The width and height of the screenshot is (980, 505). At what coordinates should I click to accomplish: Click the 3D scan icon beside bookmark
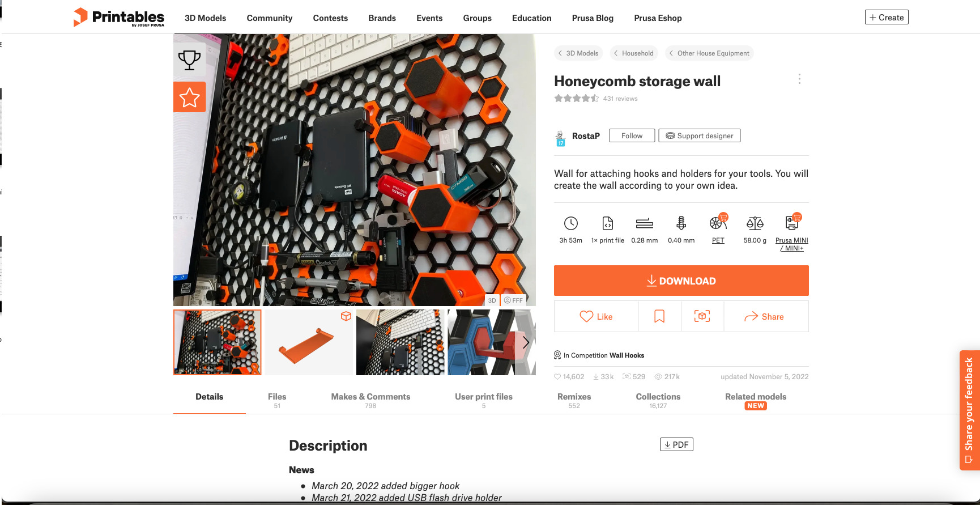click(702, 316)
